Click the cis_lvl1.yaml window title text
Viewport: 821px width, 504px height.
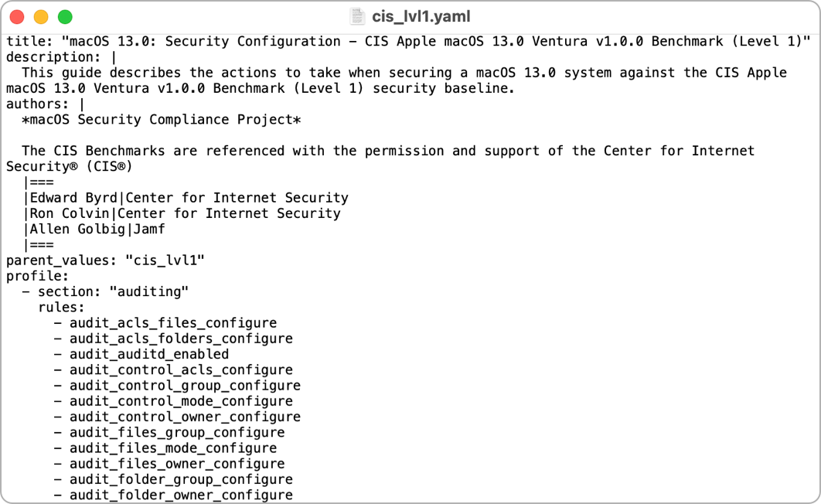421,16
